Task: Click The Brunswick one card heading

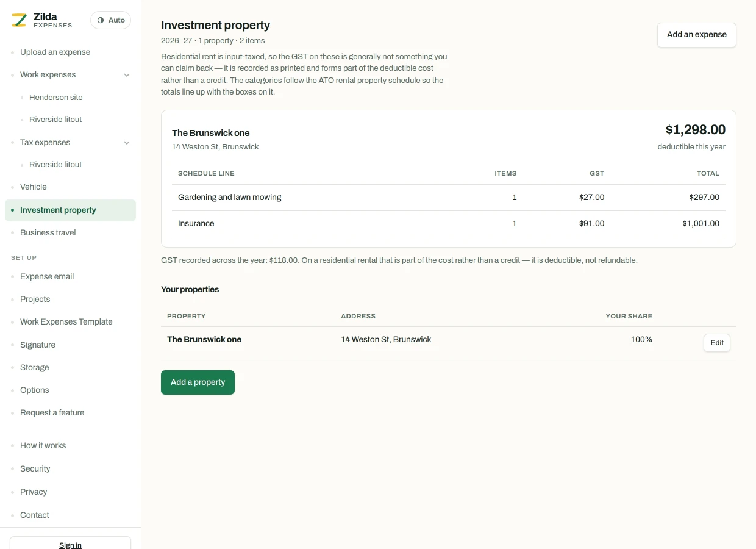Action: pyautogui.click(x=210, y=133)
